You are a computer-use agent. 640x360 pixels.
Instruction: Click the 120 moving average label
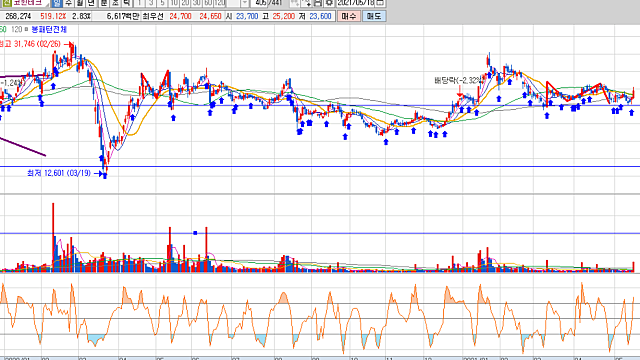tap(16, 29)
